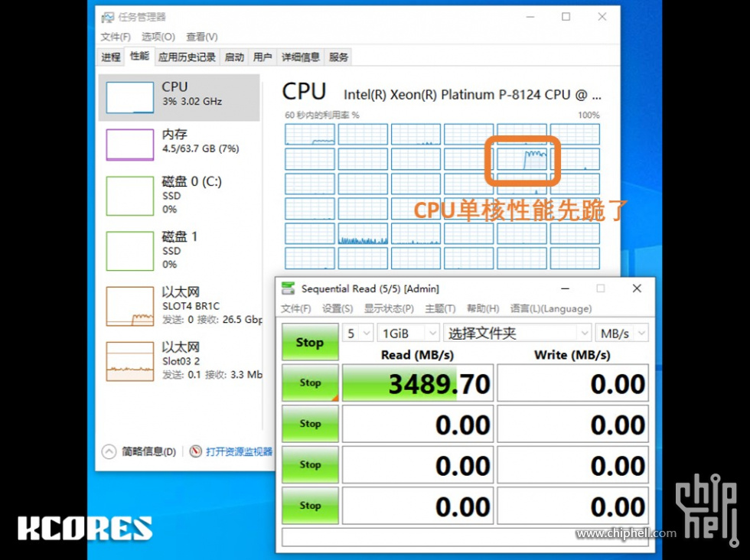750x560 pixels.
Task: Close the CrystalDiskMark window
Action: [637, 288]
